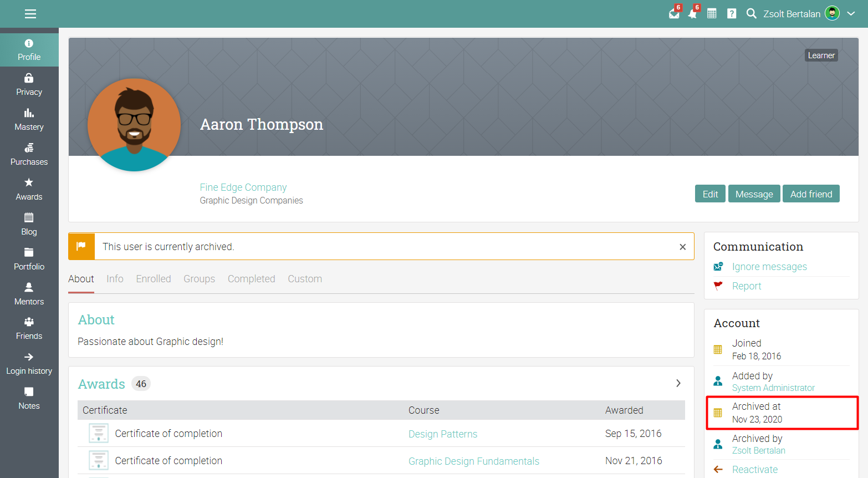Click the Design Patterns certificate icon
Screen dimensions: 868x478
[x=99, y=433]
